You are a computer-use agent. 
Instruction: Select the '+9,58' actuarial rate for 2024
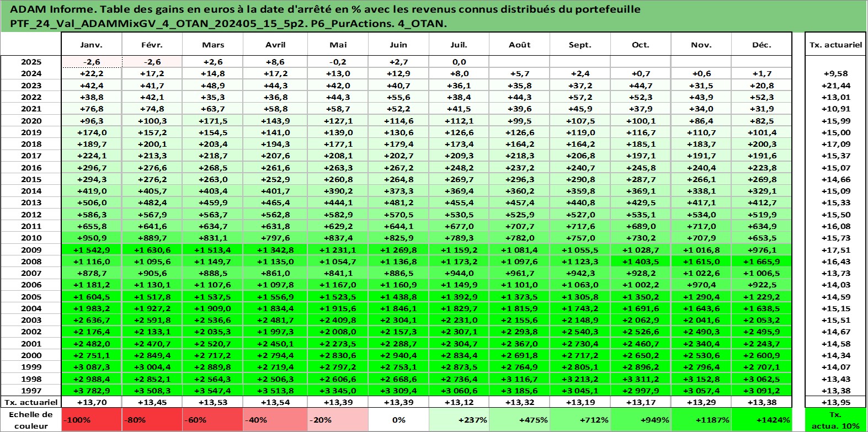pos(835,73)
